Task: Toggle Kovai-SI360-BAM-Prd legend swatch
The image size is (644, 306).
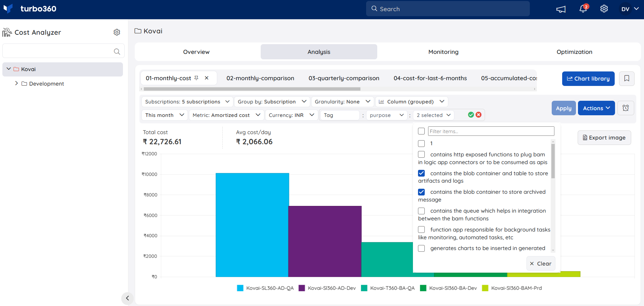Action: (485, 288)
